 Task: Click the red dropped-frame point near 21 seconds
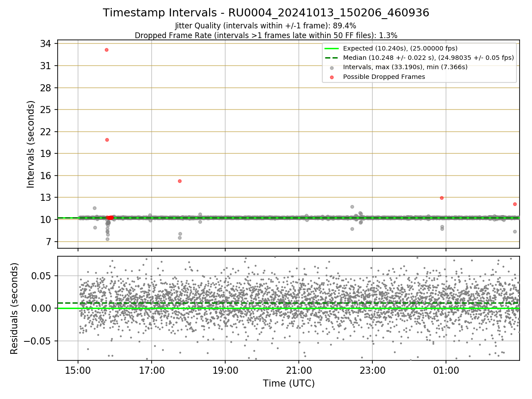tap(107, 140)
